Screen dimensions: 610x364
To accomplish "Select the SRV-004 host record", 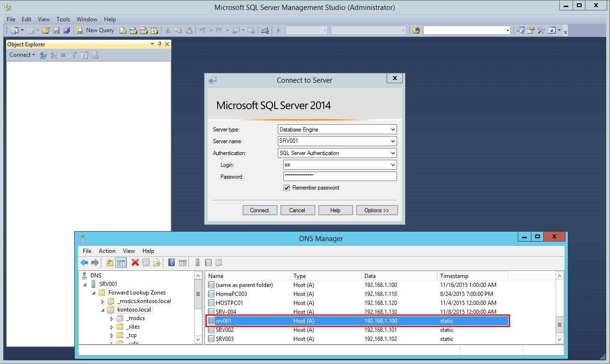I will coord(358,312).
